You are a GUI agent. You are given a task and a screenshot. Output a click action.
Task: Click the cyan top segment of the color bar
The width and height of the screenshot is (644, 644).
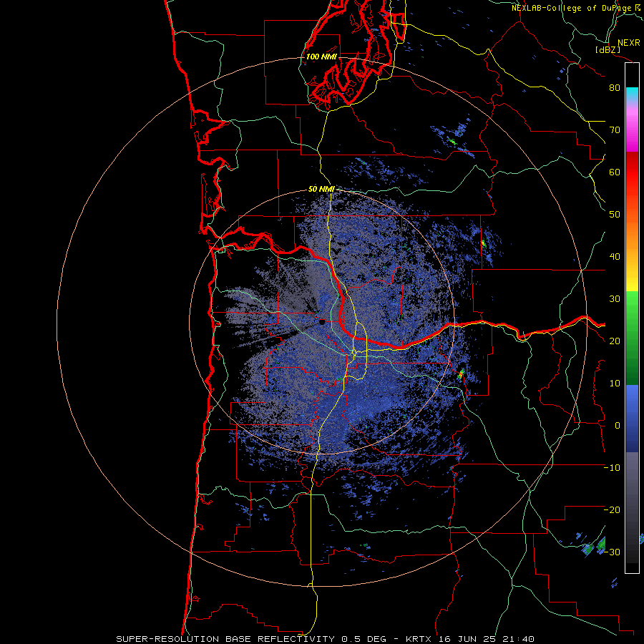(x=632, y=94)
